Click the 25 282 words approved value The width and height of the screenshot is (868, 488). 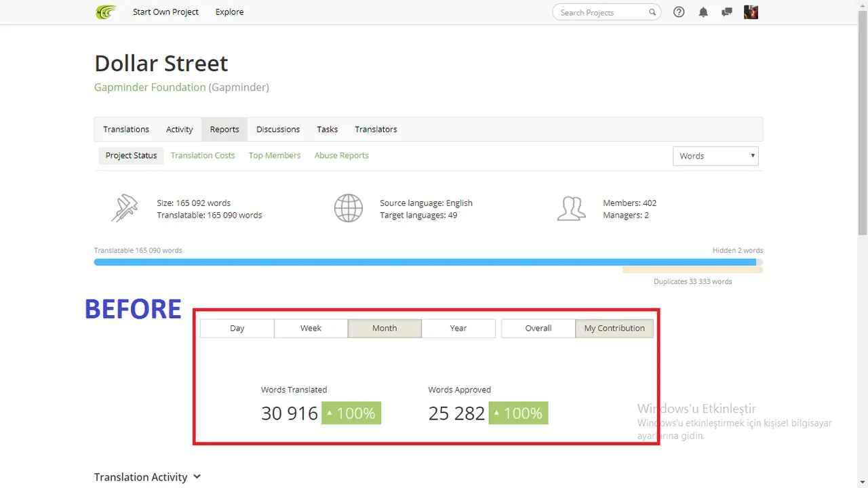[x=456, y=413]
